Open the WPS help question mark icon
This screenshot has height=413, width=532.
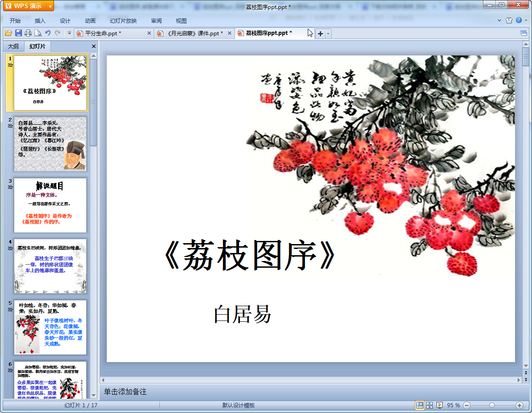coord(519,20)
